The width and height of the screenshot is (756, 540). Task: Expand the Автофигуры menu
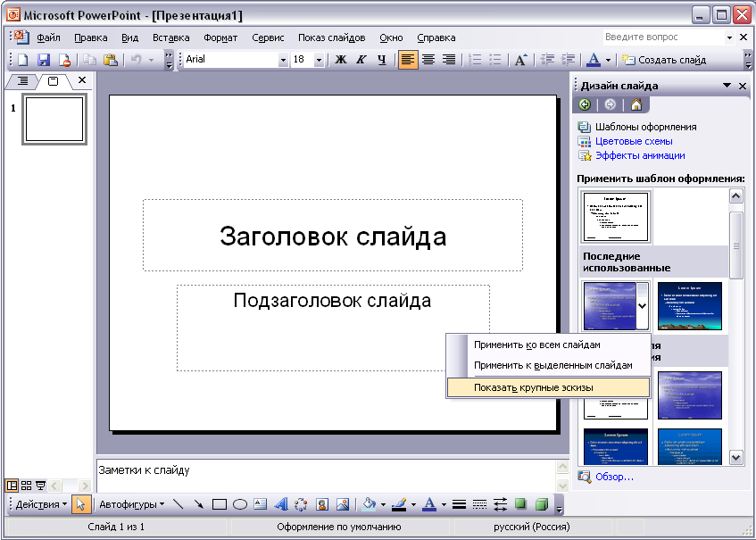132,504
